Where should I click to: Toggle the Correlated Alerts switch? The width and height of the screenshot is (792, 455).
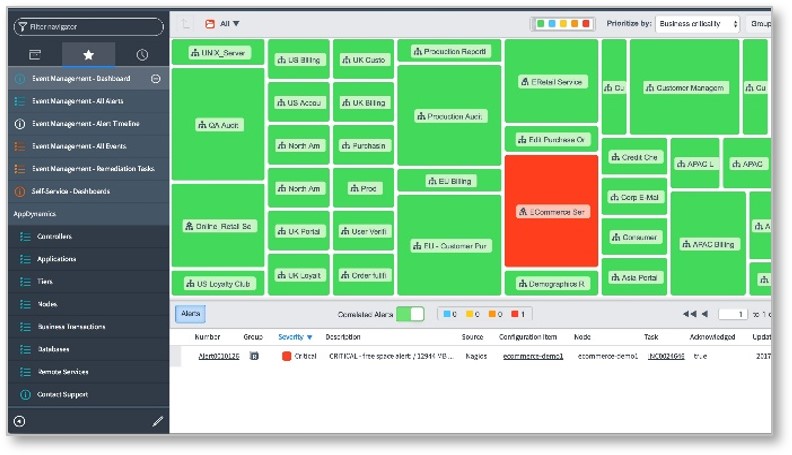tap(410, 314)
